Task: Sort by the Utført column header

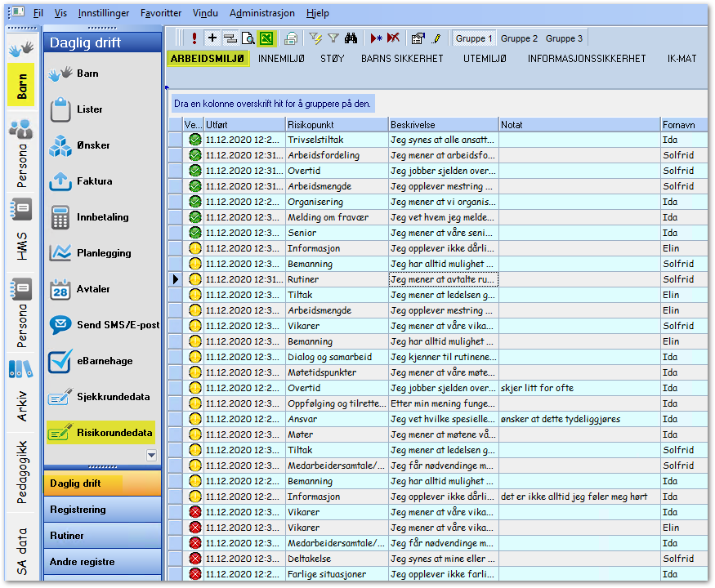Action: click(244, 124)
